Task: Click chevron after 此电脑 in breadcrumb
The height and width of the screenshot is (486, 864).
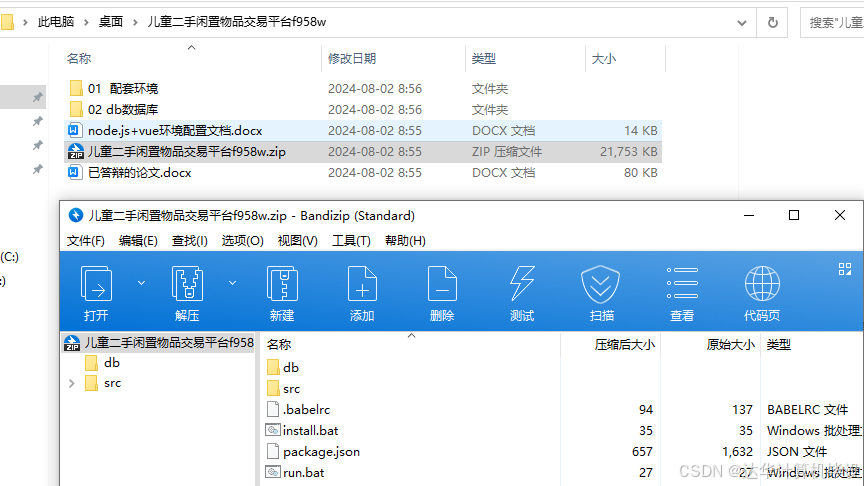Action: click(x=87, y=23)
